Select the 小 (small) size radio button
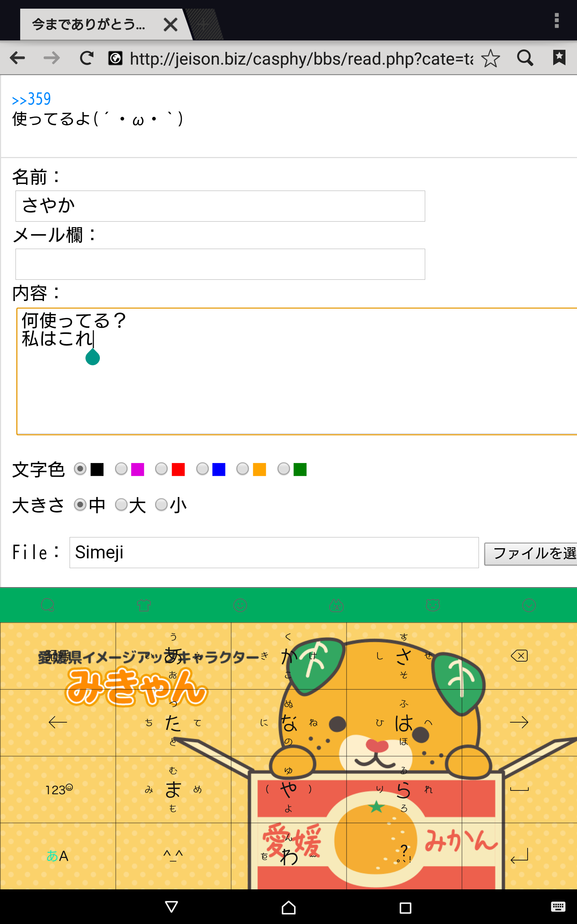The height and width of the screenshot is (924, 577). pyautogui.click(x=162, y=505)
